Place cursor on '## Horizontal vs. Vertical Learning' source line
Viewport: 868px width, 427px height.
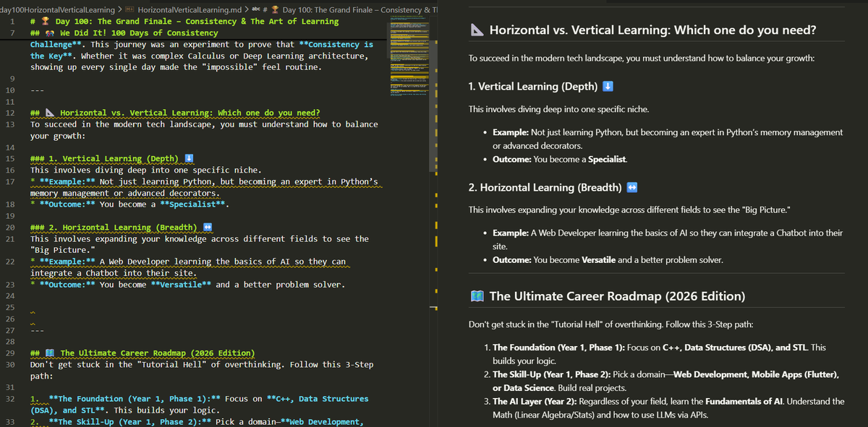tap(175, 113)
